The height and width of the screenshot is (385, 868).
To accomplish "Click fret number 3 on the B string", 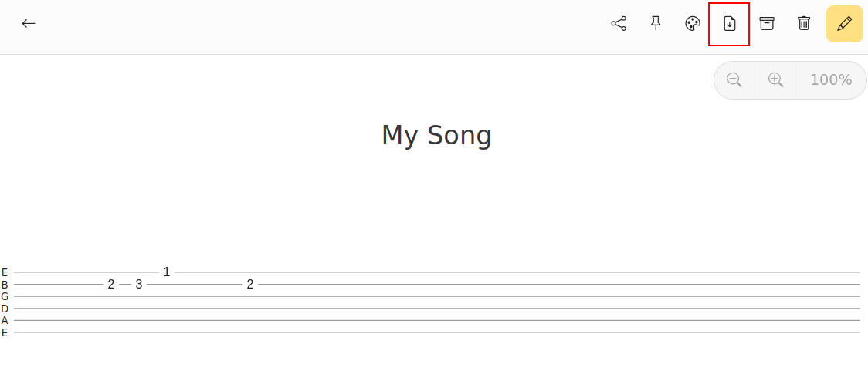I will pyautogui.click(x=139, y=284).
